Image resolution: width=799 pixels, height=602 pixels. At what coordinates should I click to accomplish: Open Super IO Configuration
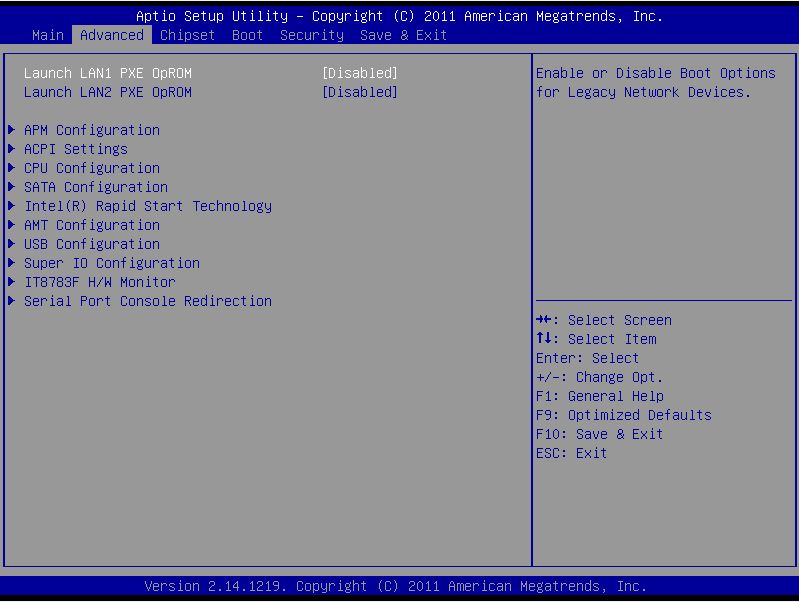[111, 263]
